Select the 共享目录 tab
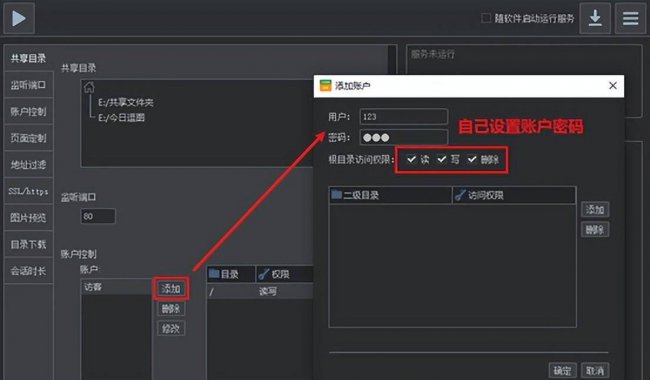The width and height of the screenshot is (650, 380). pyautogui.click(x=28, y=58)
